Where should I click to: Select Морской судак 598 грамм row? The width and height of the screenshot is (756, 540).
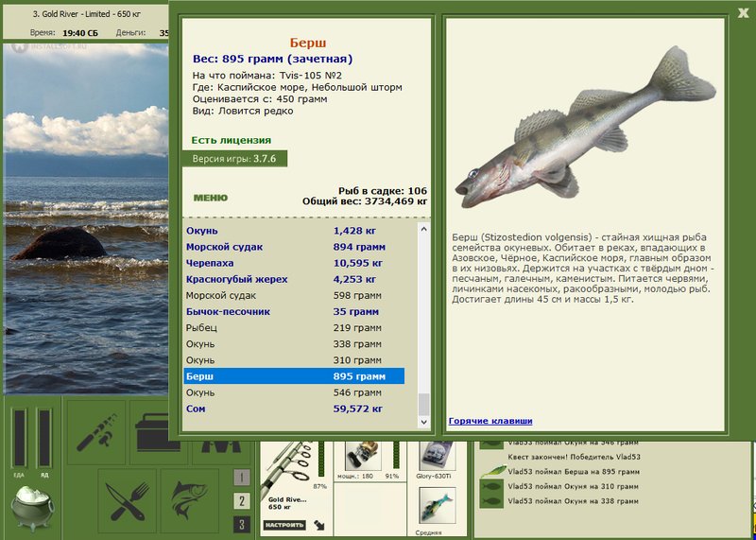tap(294, 295)
